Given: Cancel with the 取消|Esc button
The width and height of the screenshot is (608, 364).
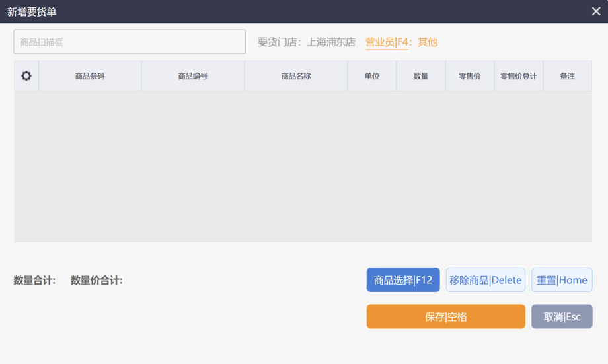Looking at the screenshot, I should (x=562, y=316).
